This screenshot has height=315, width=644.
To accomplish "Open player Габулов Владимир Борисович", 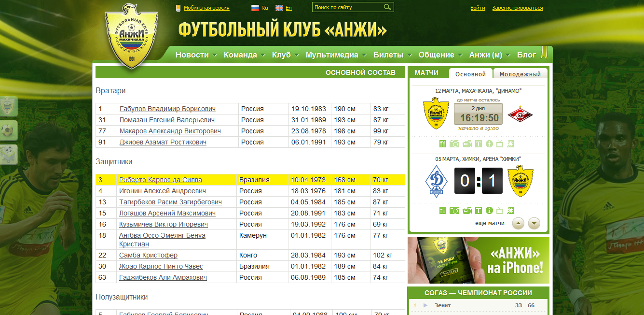I will coord(167,109).
